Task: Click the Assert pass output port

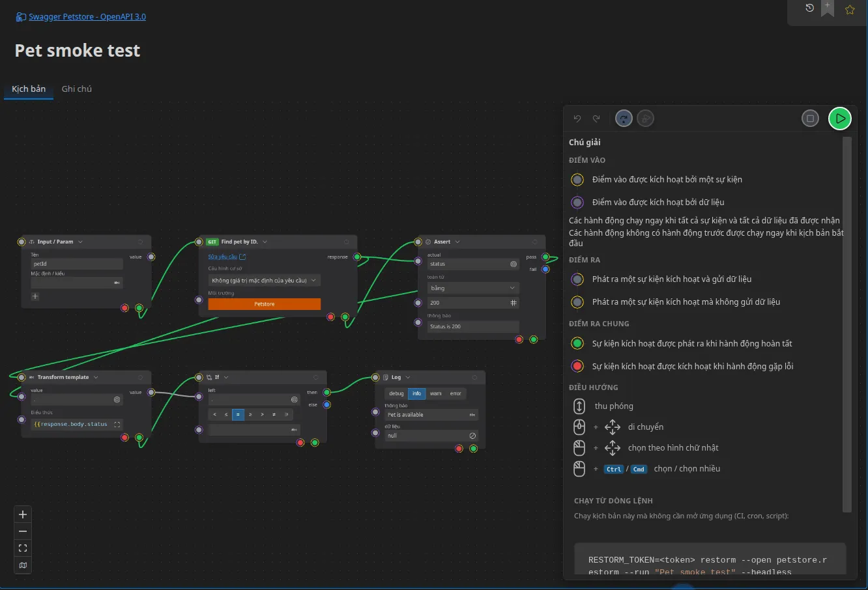Action: point(545,257)
